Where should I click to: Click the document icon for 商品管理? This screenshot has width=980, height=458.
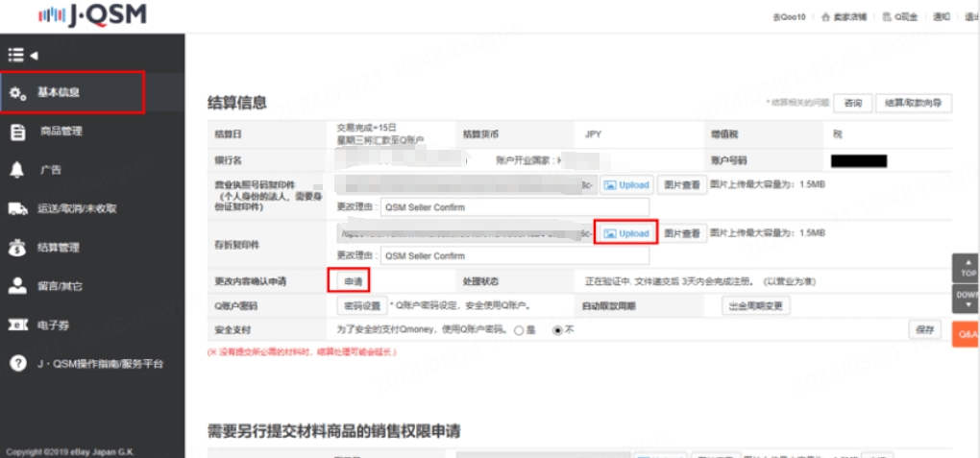[x=17, y=132]
